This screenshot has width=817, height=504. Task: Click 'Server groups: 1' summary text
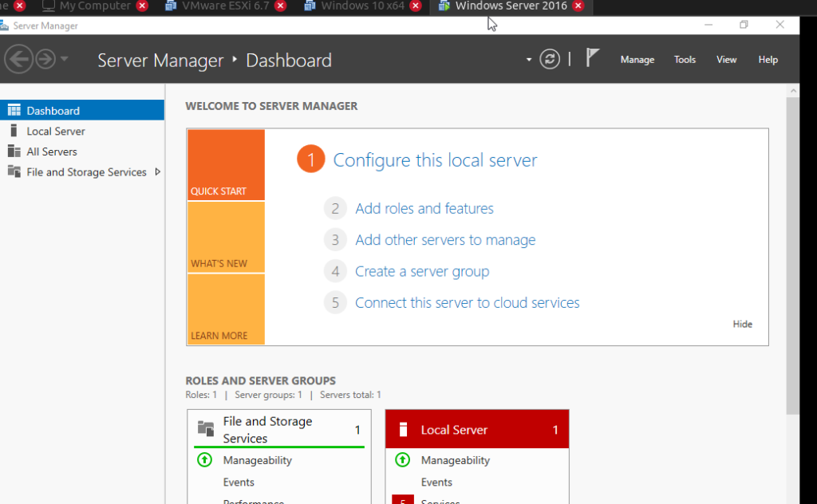(268, 395)
